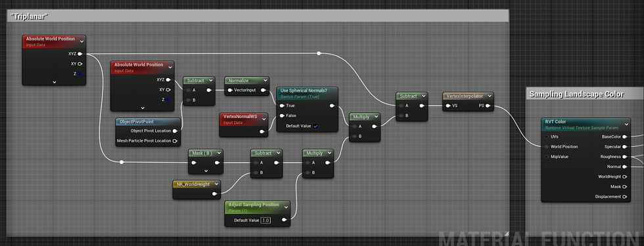Click chevron on Multiply node wired to Adjust Sampling Position
The height and width of the screenshot is (246, 644).
click(329, 154)
